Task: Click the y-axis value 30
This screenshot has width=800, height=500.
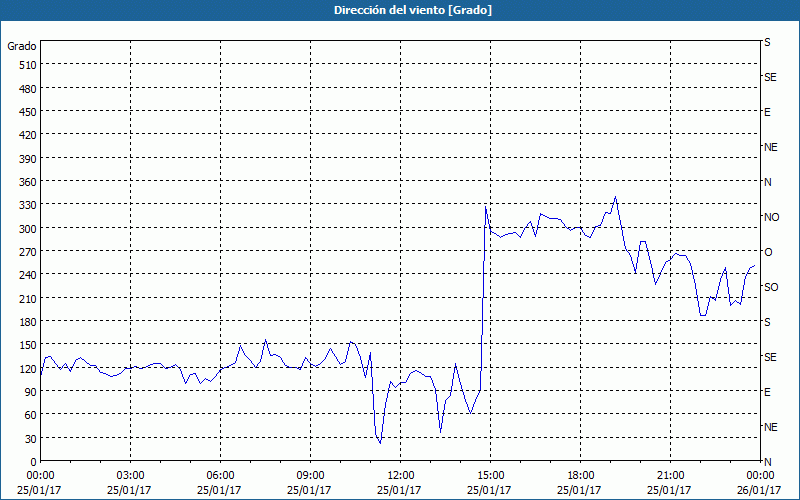Action: pyautogui.click(x=31, y=439)
